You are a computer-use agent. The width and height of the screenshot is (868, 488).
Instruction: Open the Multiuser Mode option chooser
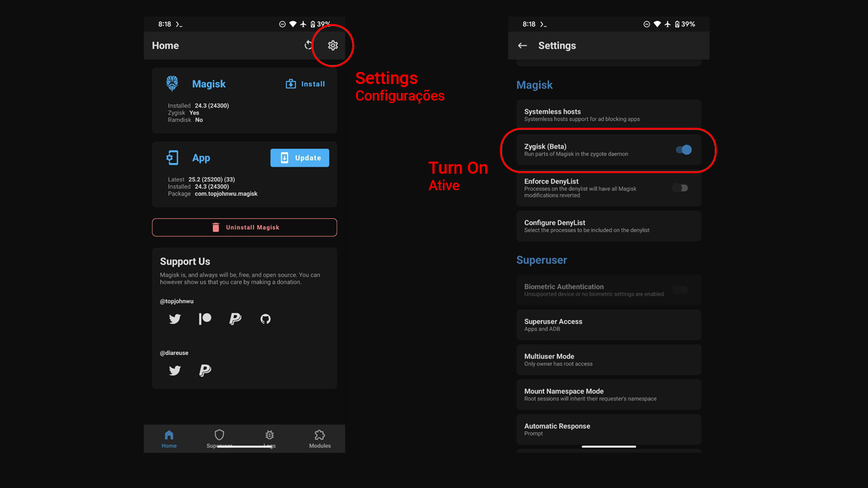609,359
